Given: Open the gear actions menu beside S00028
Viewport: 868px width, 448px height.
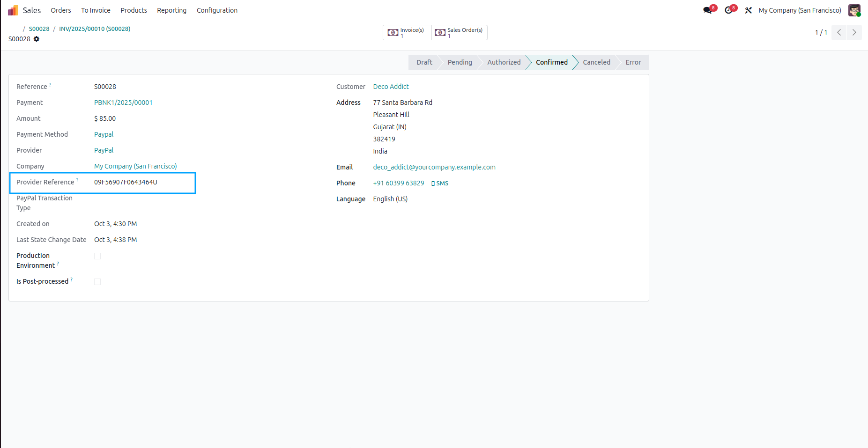Looking at the screenshot, I should click(37, 39).
